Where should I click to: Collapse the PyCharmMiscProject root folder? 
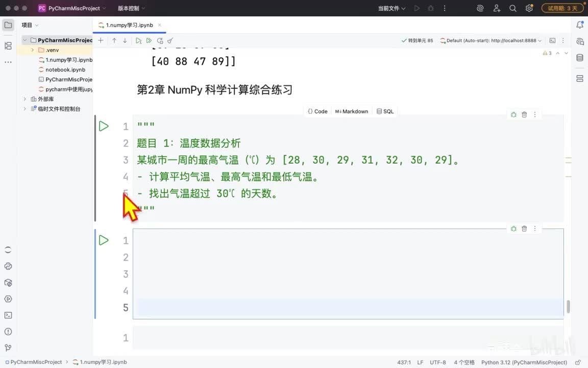point(24,40)
